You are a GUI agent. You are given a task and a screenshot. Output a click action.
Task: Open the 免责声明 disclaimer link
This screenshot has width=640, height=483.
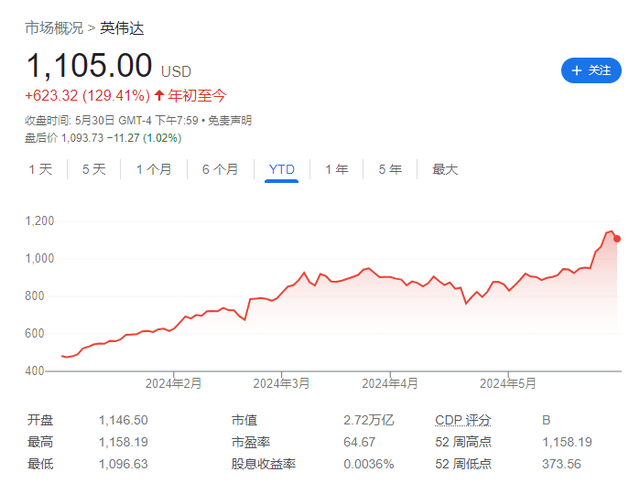(x=230, y=120)
